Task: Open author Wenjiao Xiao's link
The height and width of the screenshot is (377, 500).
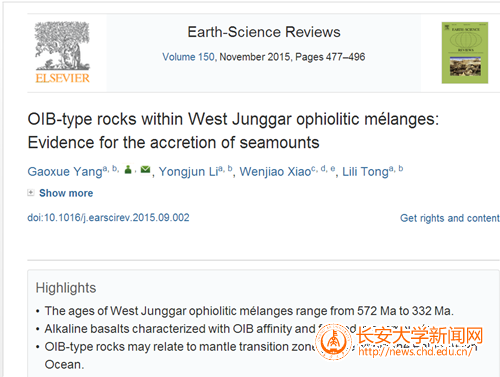Action: click(275, 172)
